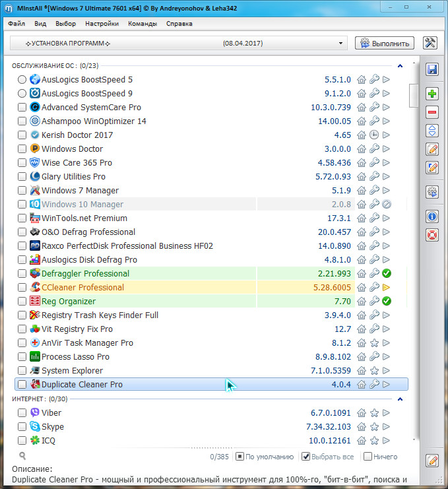Toggle the 'Ничего' checkbox
This screenshot has width=448, height=489.
click(x=368, y=457)
